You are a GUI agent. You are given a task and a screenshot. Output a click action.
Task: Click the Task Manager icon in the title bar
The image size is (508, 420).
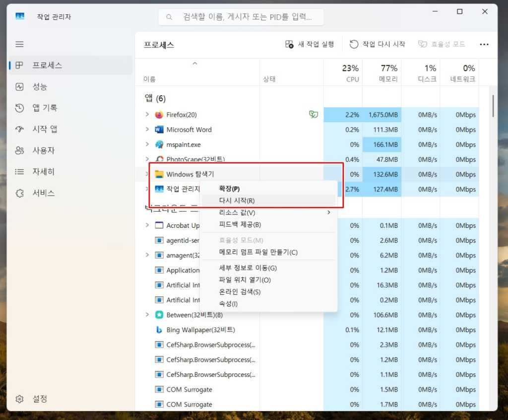point(19,16)
